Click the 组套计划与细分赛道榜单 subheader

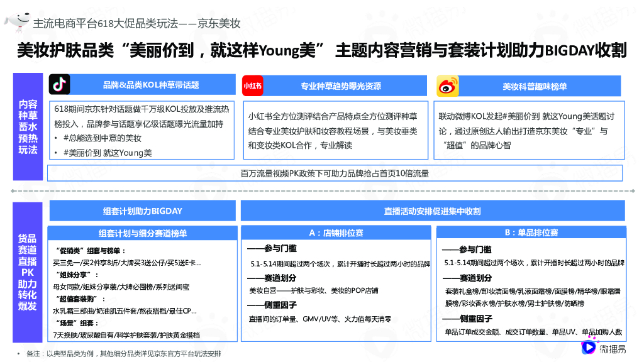(x=143, y=233)
